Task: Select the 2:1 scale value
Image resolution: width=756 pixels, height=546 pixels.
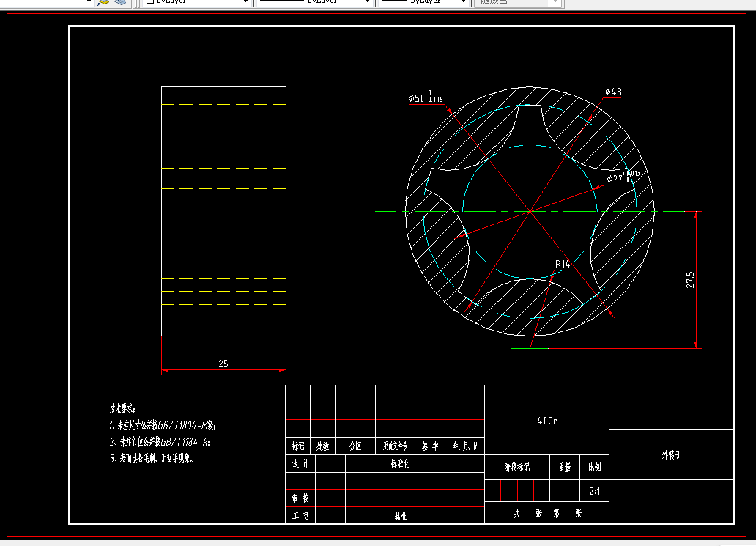Action: point(595,491)
